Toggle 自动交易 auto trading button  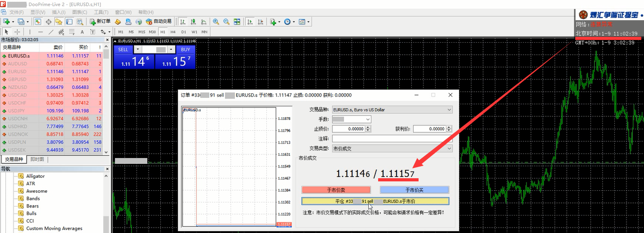[x=159, y=22]
